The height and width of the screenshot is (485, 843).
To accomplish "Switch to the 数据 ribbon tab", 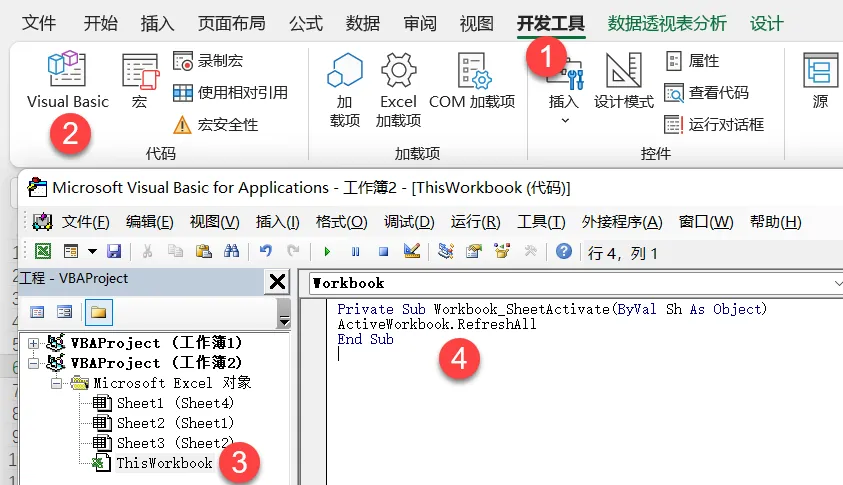I will tap(363, 23).
